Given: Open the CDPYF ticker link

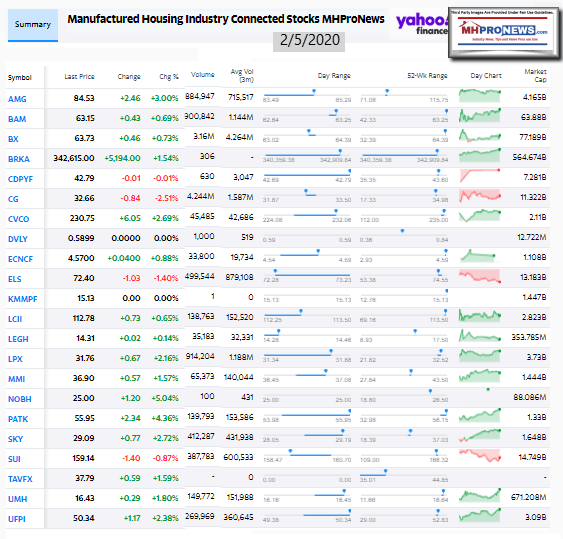Looking at the screenshot, I should pos(20,179).
